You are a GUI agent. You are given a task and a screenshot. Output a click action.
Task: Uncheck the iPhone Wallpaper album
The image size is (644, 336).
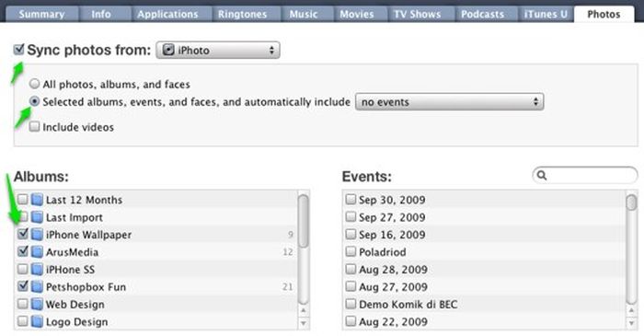click(23, 234)
